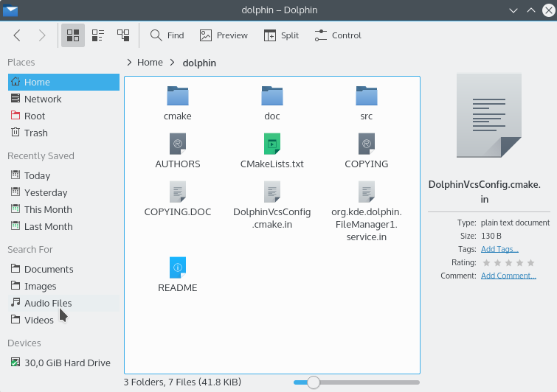Screen dimensions: 557x392
Task: Open the Find search tool
Action: tap(167, 35)
